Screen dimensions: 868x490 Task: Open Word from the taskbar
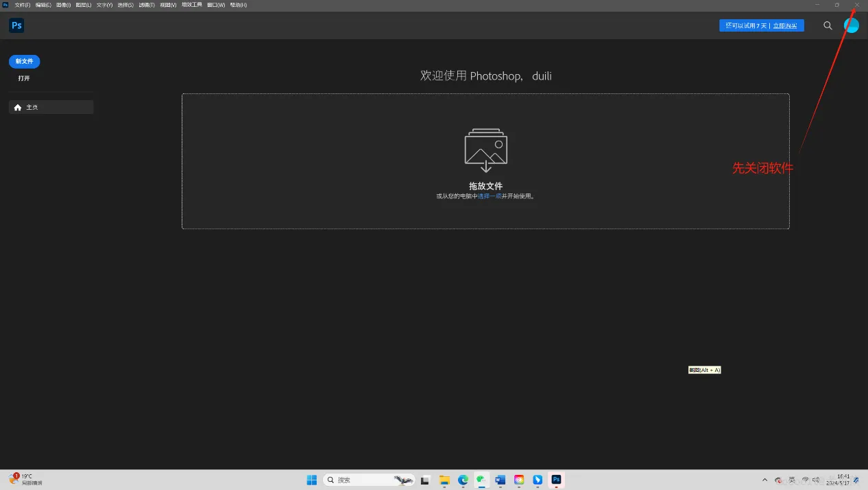[x=500, y=480]
